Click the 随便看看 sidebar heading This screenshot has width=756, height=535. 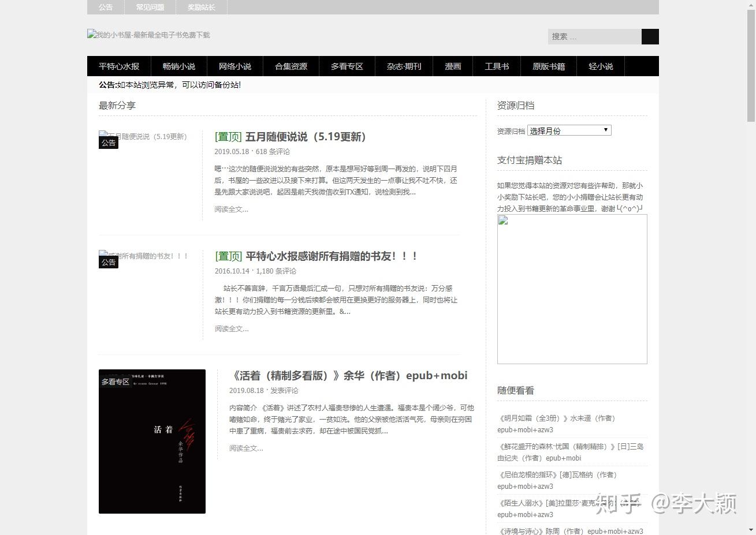[516, 391]
